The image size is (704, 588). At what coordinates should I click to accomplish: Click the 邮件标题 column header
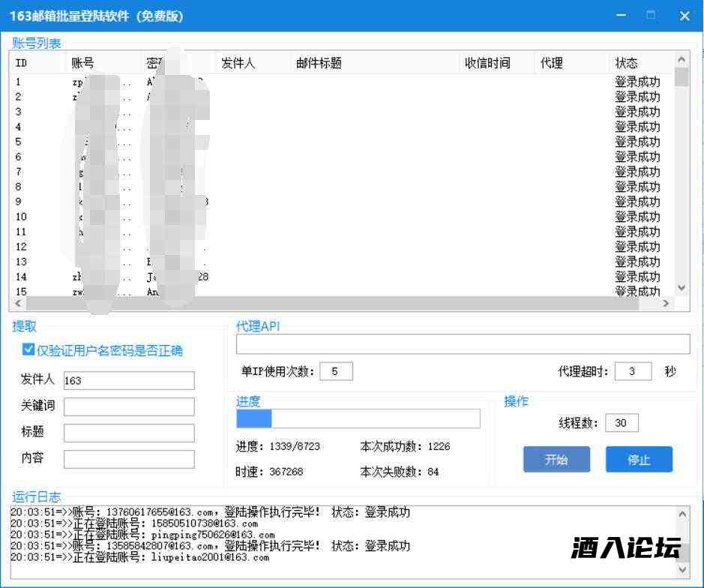[376, 63]
